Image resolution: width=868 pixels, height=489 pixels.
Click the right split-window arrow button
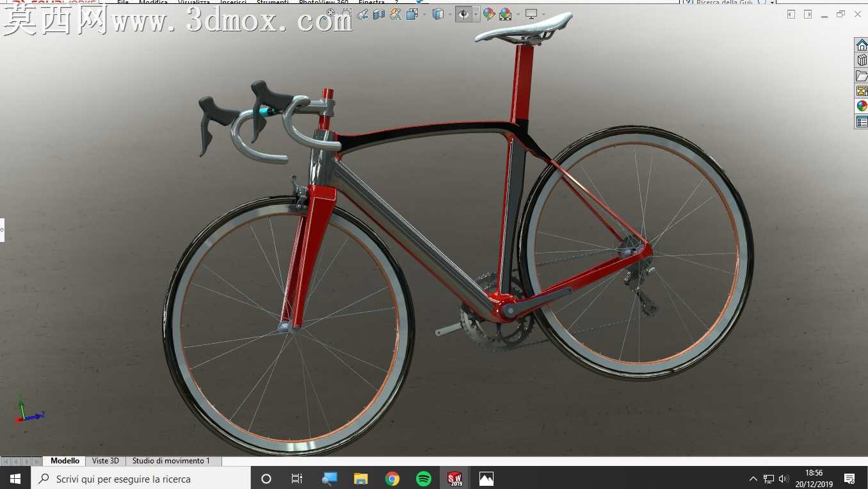coord(808,14)
